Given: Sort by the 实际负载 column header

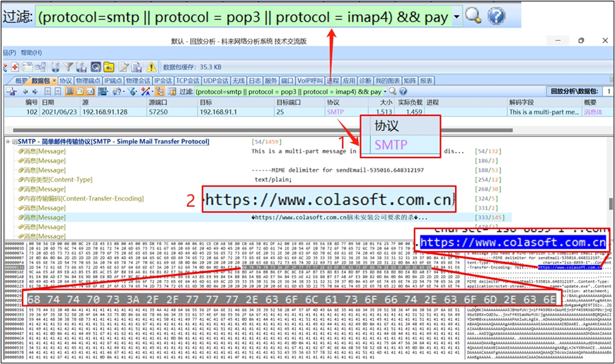Looking at the screenshot, I should (410, 102).
